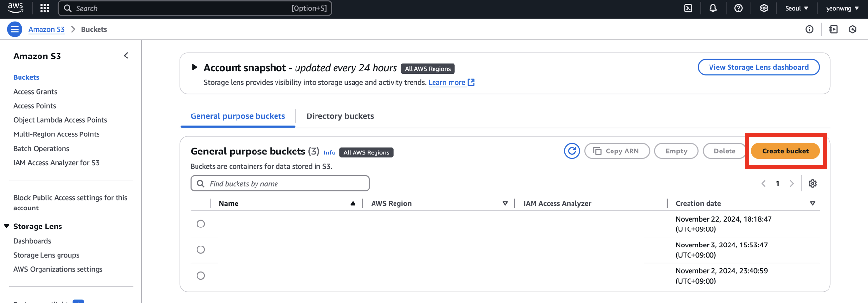Viewport: 868px width, 303px height.
Task: Open Access Grants in the sidebar
Action: (x=35, y=92)
